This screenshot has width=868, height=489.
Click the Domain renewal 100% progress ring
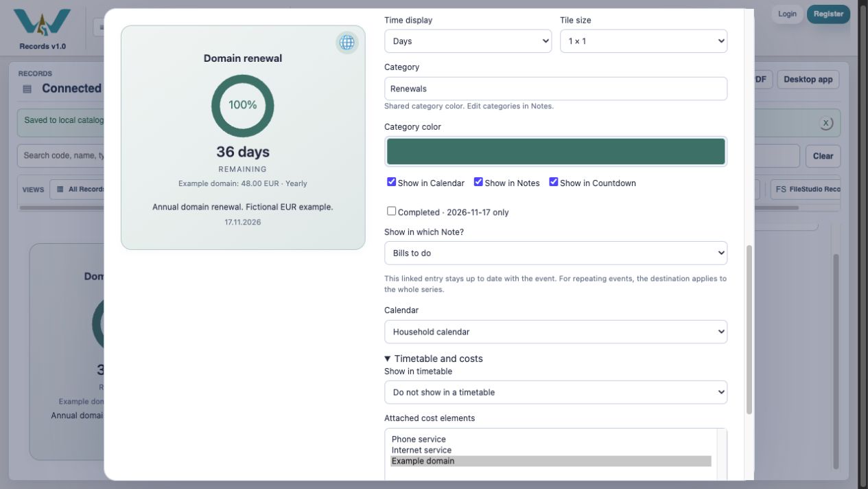coord(243,106)
